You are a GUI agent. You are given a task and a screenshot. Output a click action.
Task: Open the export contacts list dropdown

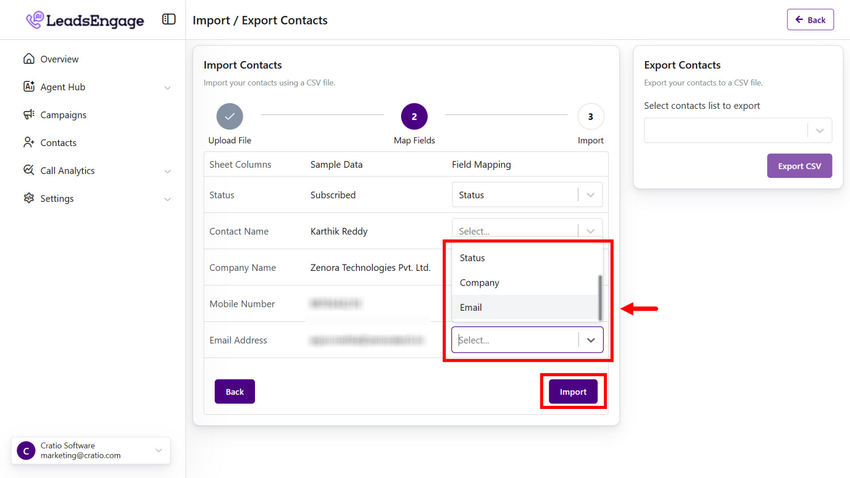737,131
